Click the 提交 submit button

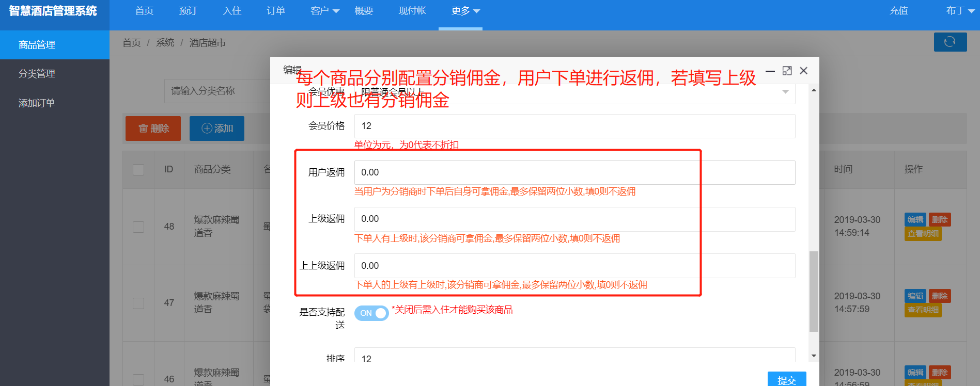click(x=787, y=379)
